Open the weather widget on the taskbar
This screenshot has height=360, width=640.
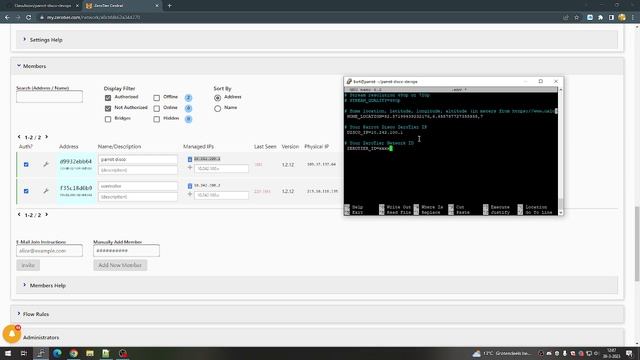pos(501,353)
